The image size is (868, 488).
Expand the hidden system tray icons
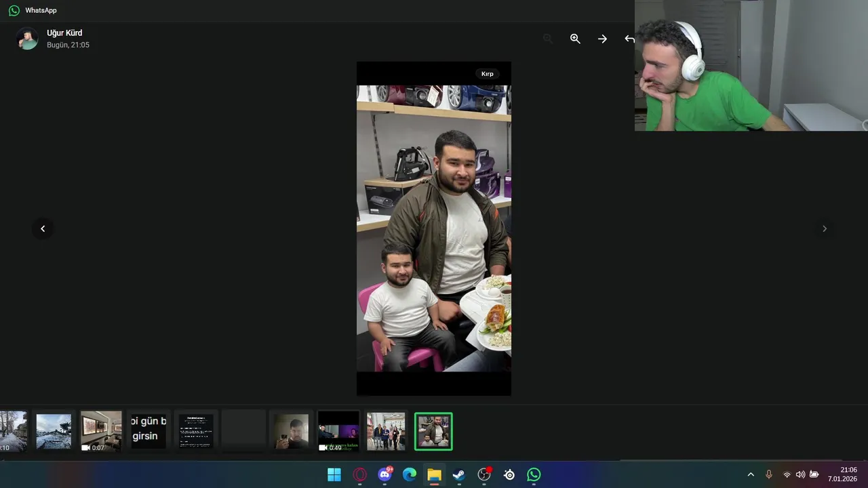(751, 474)
